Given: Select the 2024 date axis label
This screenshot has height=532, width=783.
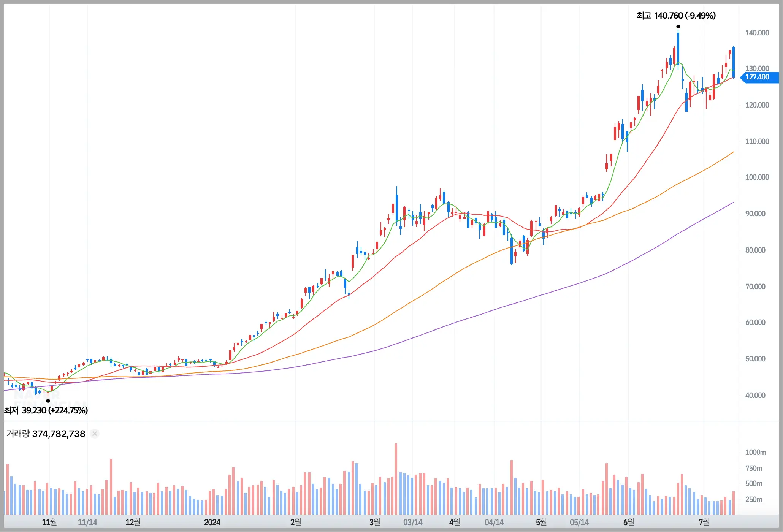Looking at the screenshot, I should pyautogui.click(x=212, y=522).
